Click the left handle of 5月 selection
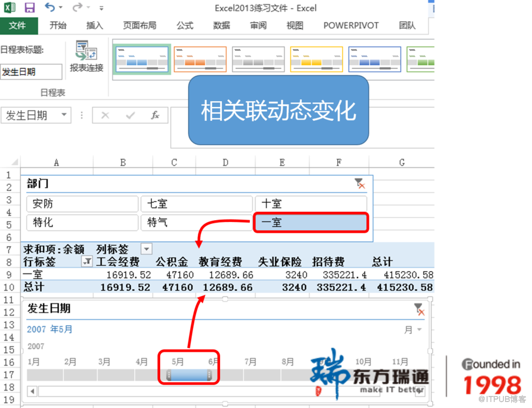 click(x=169, y=374)
